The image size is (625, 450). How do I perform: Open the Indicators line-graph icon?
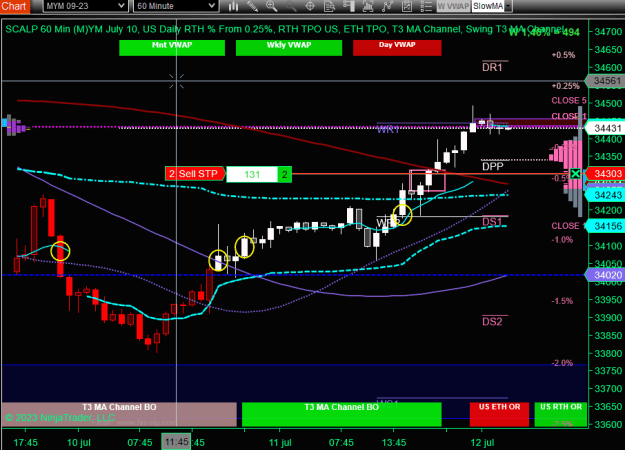(387, 6)
